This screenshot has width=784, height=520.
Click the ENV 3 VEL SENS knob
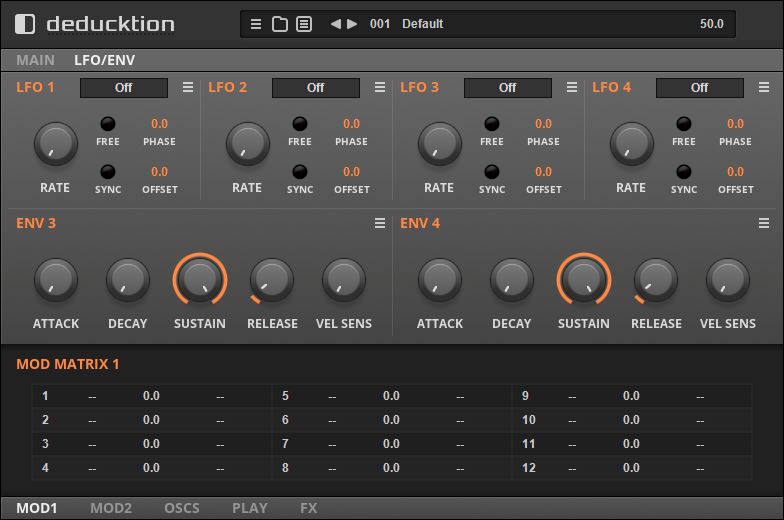pyautogui.click(x=344, y=280)
